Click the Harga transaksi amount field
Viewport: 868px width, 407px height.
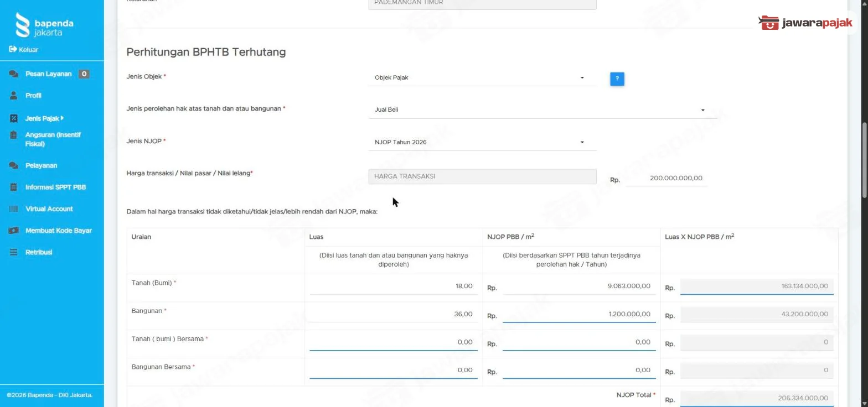(x=666, y=178)
